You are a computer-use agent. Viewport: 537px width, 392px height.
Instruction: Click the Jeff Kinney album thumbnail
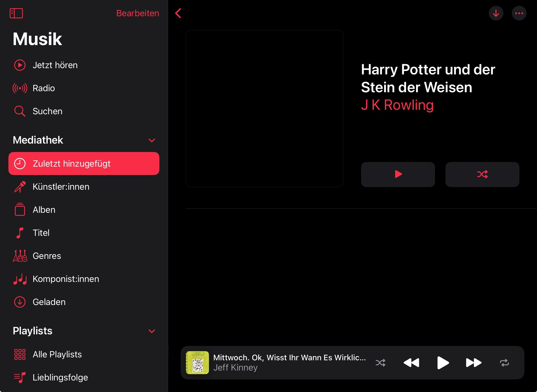197,363
